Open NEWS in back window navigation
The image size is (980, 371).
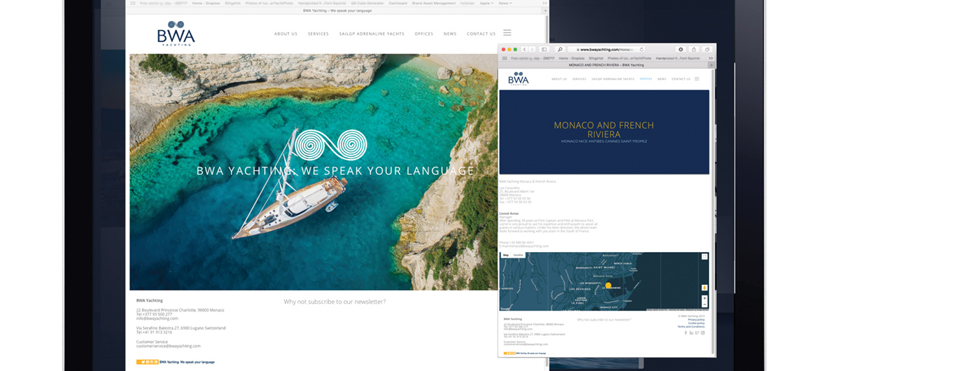[449, 34]
